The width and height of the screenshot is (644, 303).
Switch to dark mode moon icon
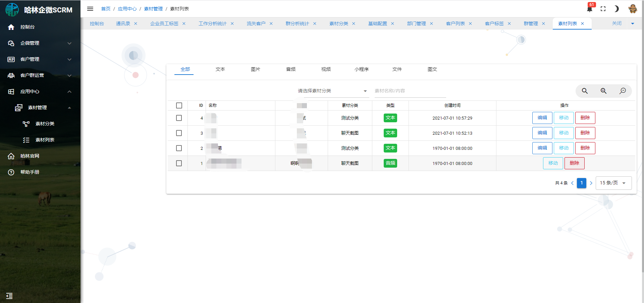coord(616,9)
